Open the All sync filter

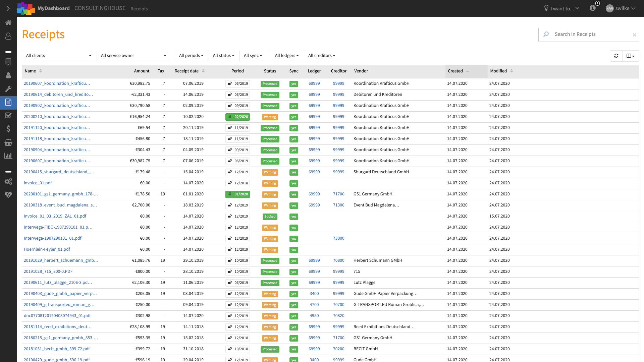point(253,56)
